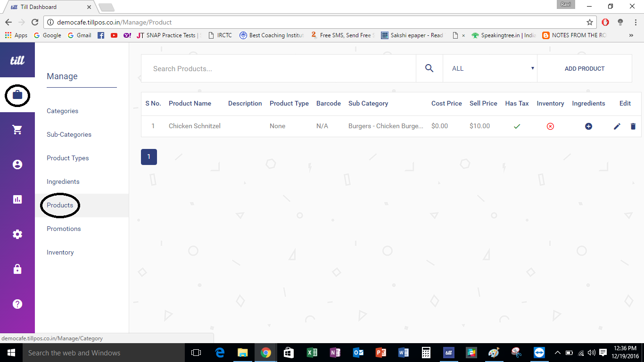This screenshot has width=644, height=362.
Task: Click the search magnifier icon
Action: [429, 68]
